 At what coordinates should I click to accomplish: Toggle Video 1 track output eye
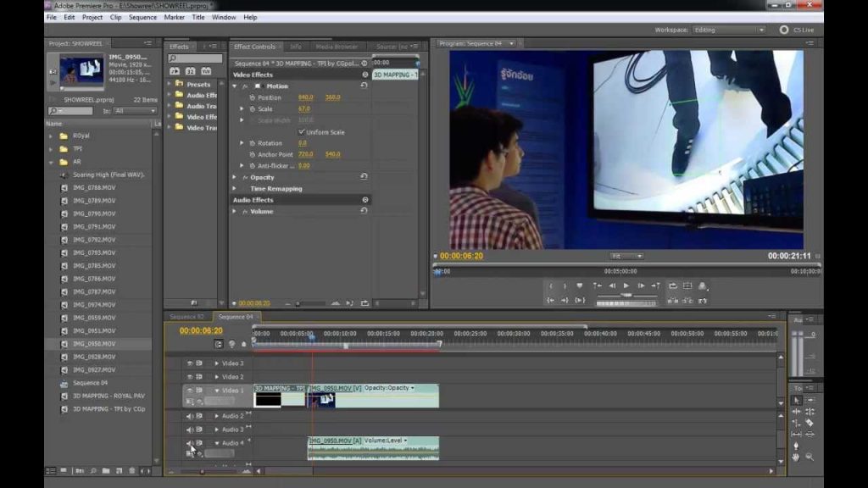click(190, 390)
